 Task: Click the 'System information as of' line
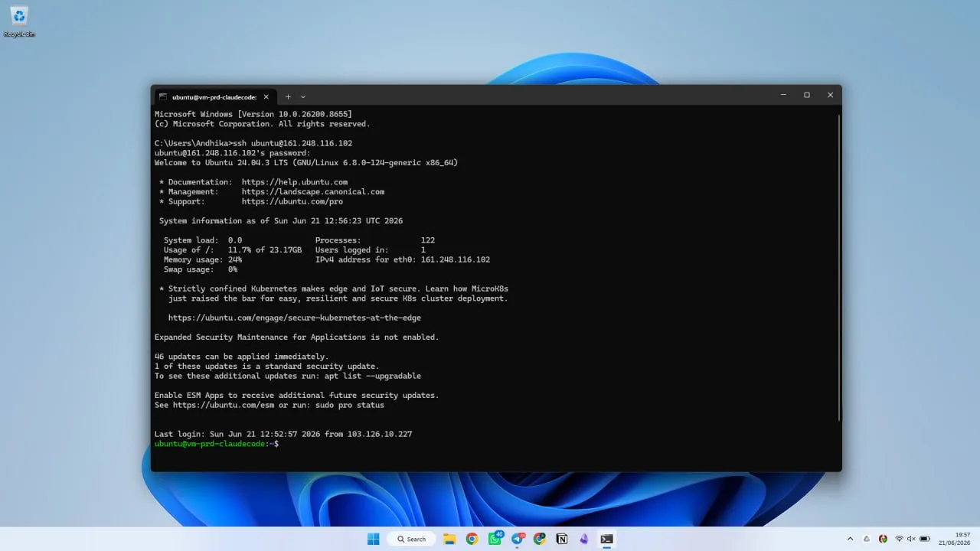click(x=281, y=221)
